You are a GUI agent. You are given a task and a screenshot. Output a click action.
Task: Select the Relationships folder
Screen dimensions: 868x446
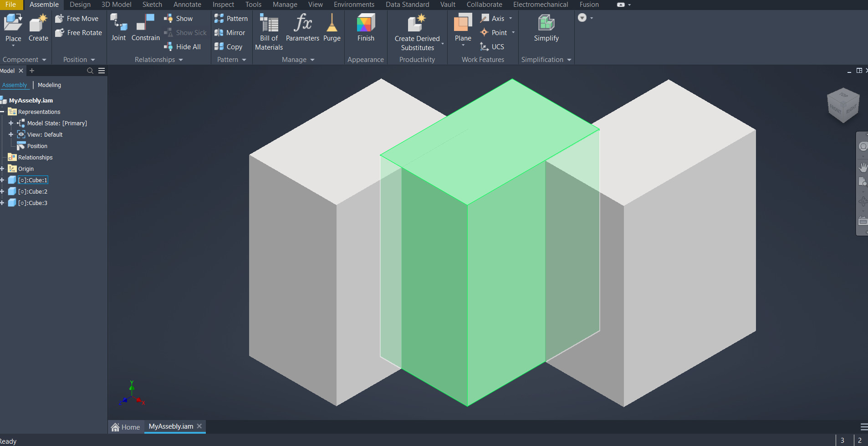coord(31,157)
